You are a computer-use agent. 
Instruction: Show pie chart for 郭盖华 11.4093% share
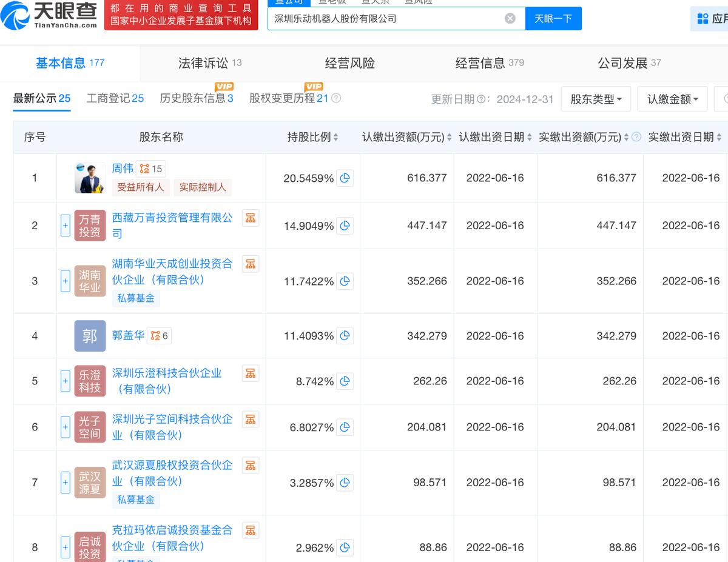pyautogui.click(x=345, y=336)
